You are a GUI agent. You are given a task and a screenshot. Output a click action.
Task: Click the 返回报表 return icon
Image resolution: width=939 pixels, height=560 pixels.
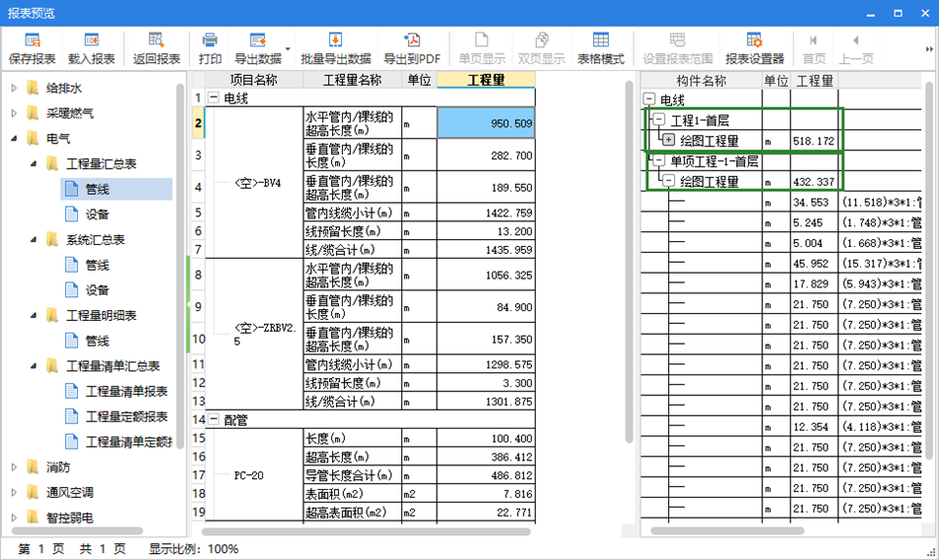156,40
